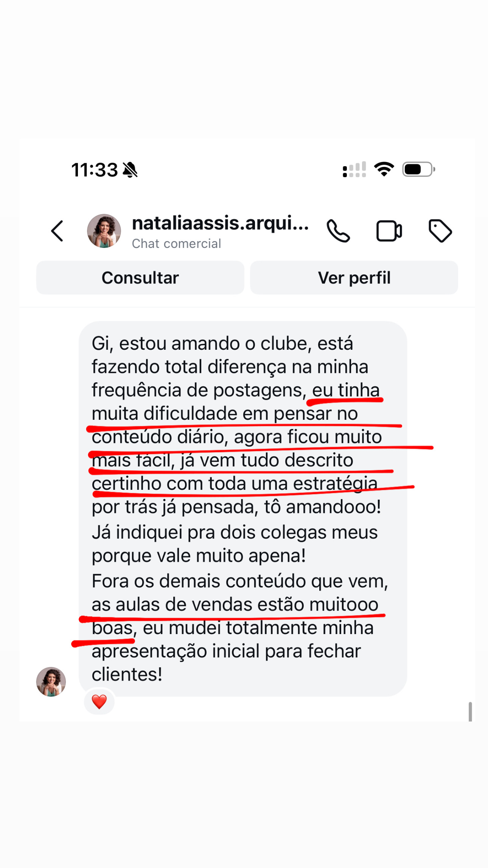Tap the muted bell icon in the status bar
Viewport: 488px width, 868px height.
click(130, 170)
